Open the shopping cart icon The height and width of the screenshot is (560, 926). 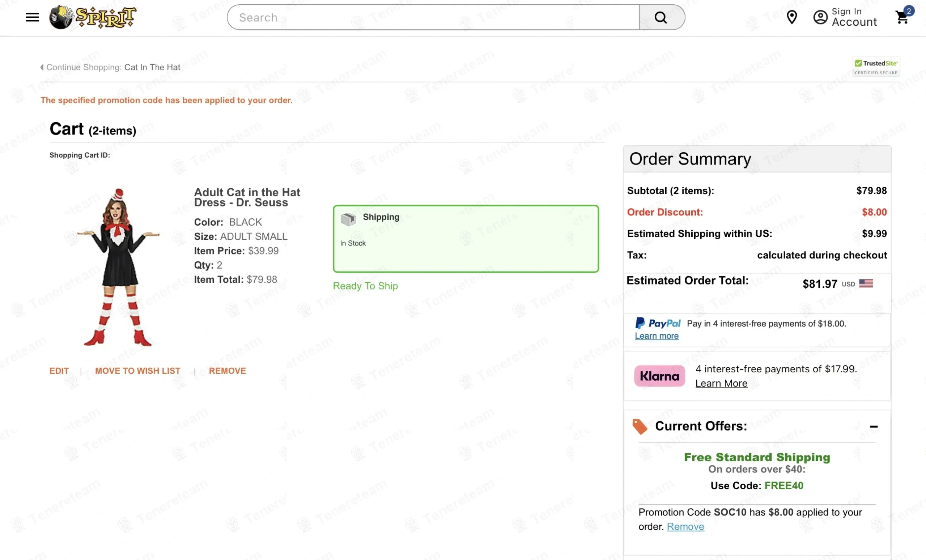point(902,18)
